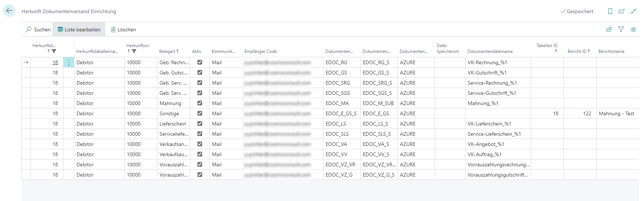Open the filter pane funnel icon
This screenshot has height=201, width=644.
coord(621,30)
